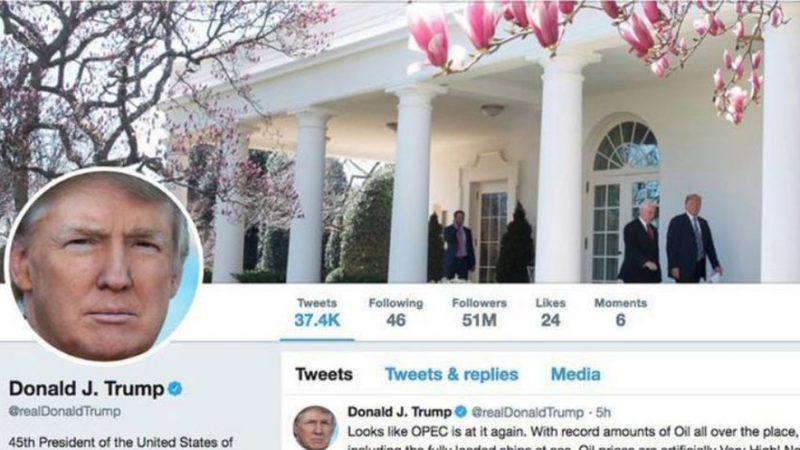The image size is (800, 450).
Task: Click the verified badge beside the profile name
Action: (x=175, y=388)
